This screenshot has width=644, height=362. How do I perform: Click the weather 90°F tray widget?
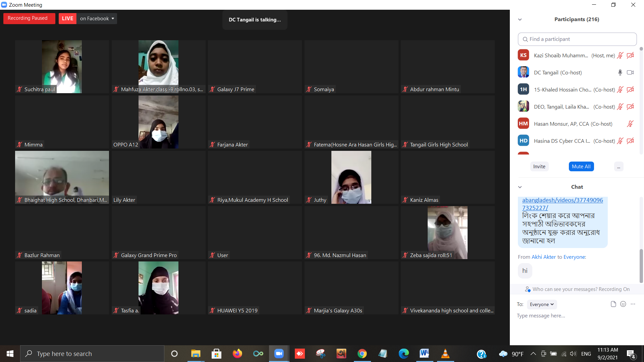click(512, 354)
